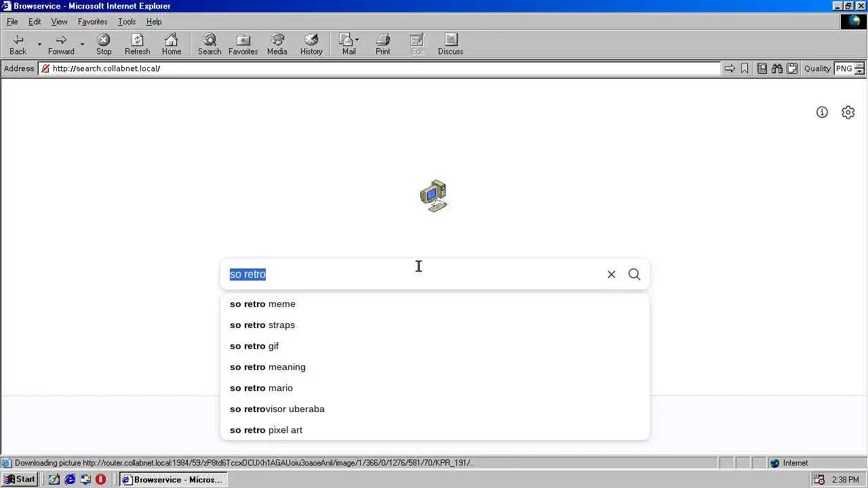The width and height of the screenshot is (868, 488).
Task: Click the bookmarks panel icon
Action: (x=762, y=68)
